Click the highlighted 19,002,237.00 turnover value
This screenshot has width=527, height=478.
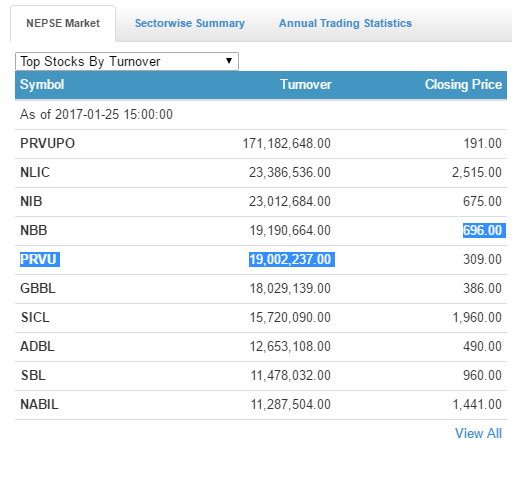pyautogui.click(x=292, y=260)
